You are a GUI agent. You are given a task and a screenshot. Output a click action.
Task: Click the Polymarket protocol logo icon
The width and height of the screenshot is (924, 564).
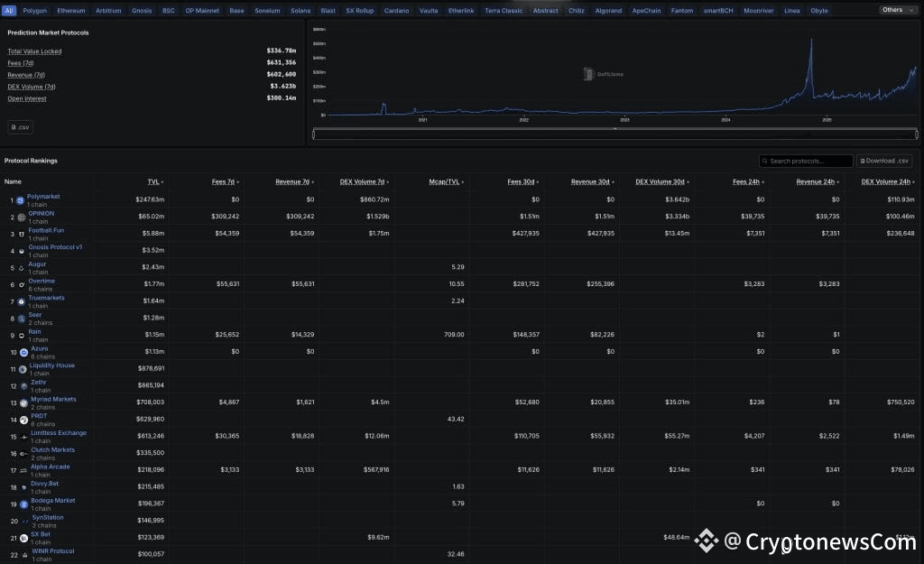pos(20,200)
